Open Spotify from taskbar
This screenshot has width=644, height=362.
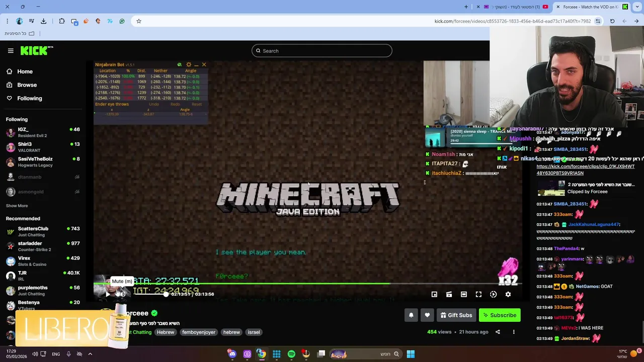click(x=291, y=354)
